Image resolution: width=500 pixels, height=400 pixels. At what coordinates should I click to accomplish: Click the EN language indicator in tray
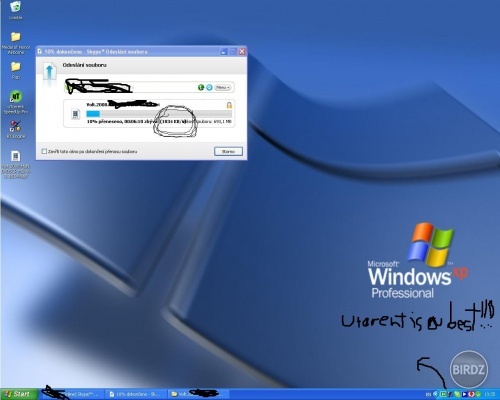click(x=428, y=395)
